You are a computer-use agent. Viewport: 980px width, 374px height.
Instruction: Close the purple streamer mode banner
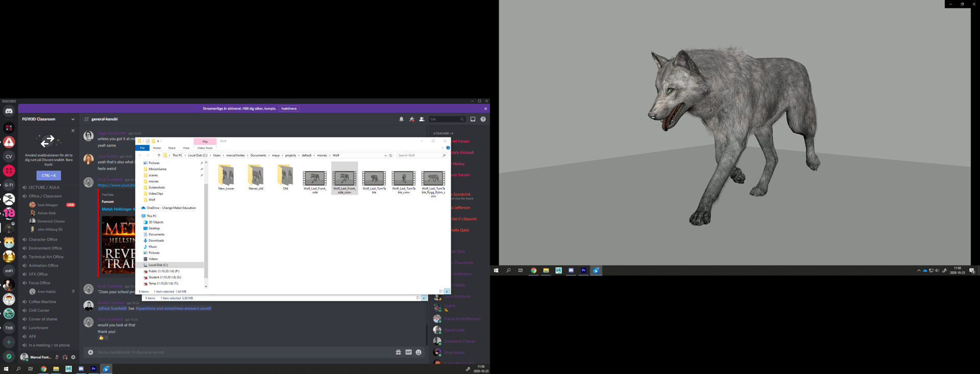(485, 109)
